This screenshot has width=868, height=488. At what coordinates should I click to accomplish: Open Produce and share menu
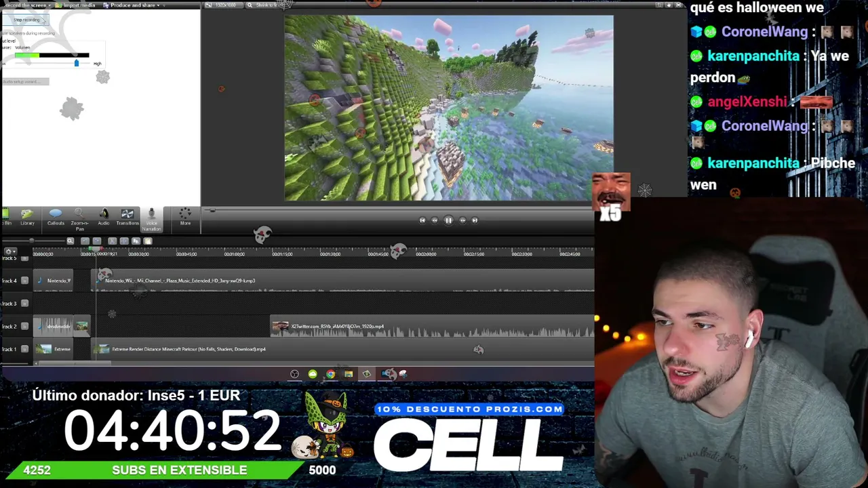[x=132, y=5]
